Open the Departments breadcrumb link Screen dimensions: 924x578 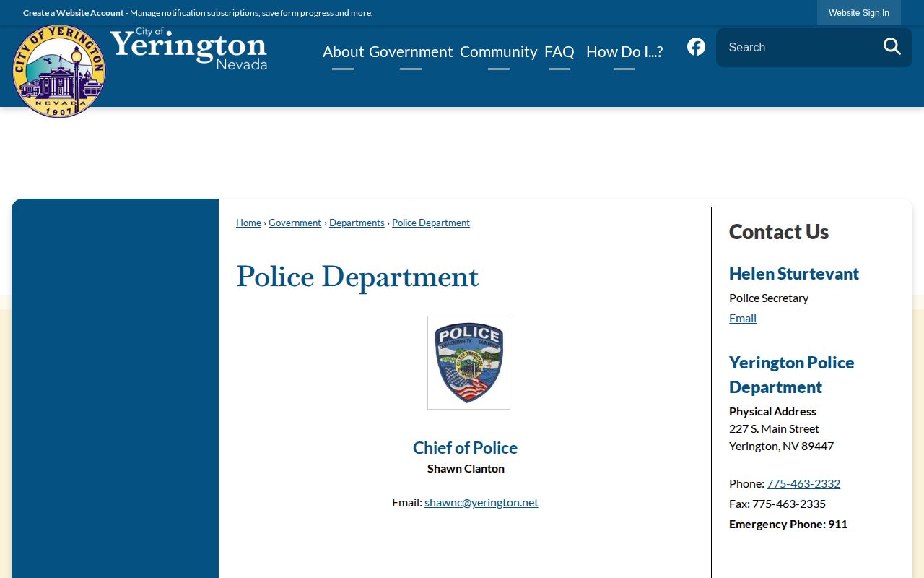click(x=357, y=223)
